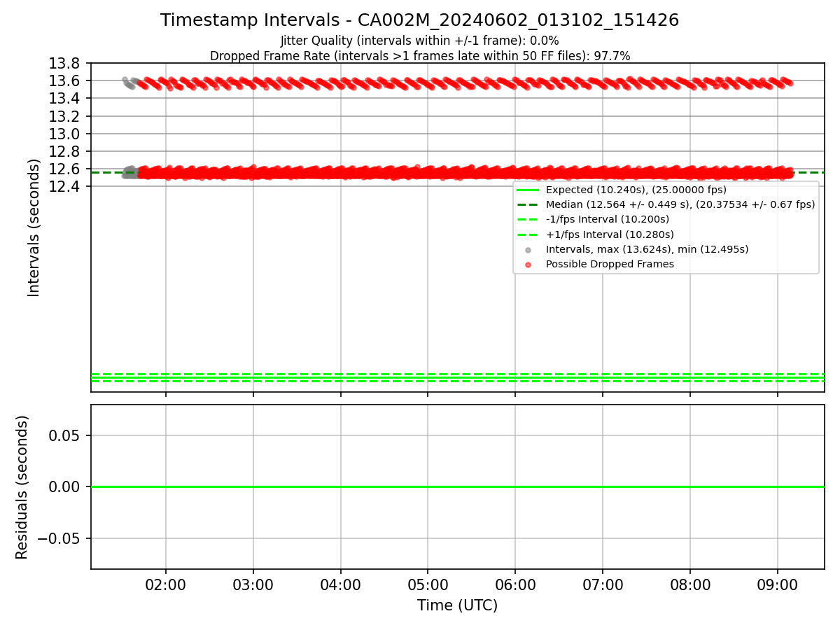
Task: Click the 05:00 x-axis tick label
Action: 428,586
